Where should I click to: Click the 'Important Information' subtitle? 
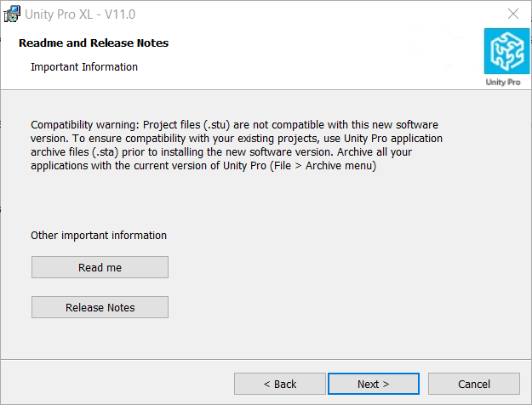[84, 67]
